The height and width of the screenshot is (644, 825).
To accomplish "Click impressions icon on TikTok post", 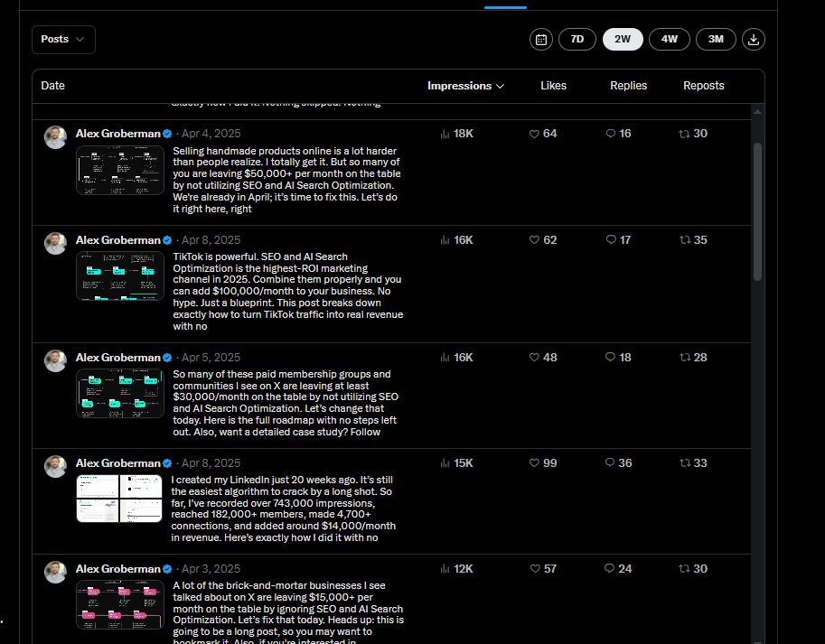I will pyautogui.click(x=445, y=240).
